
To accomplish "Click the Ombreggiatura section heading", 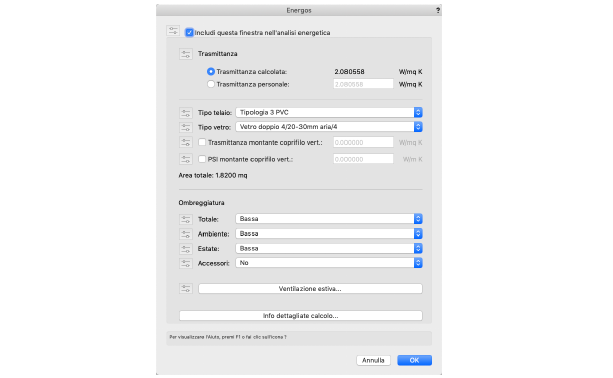I will tap(201, 203).
